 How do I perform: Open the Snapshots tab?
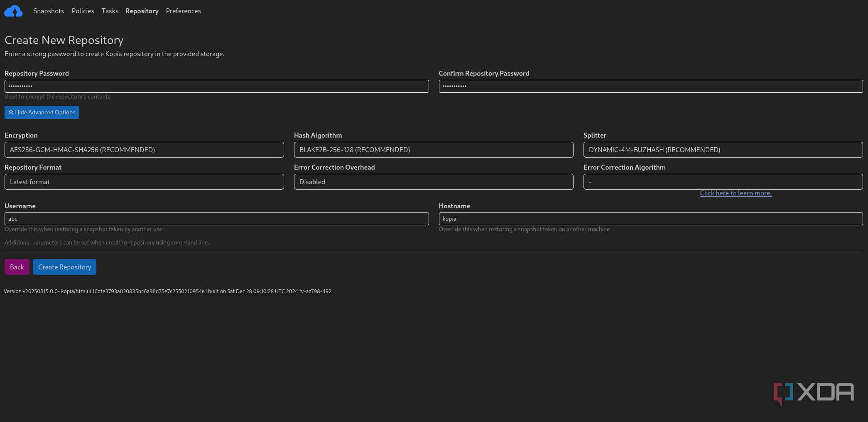point(49,11)
